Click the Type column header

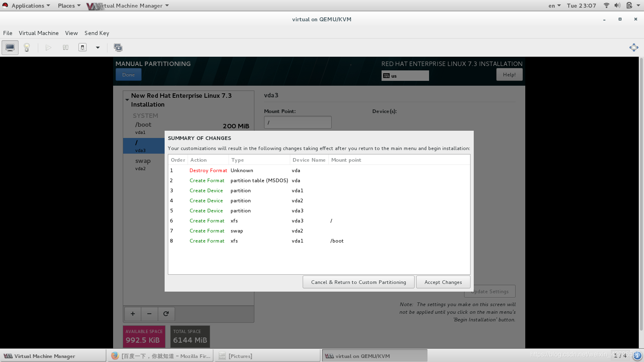click(259, 160)
